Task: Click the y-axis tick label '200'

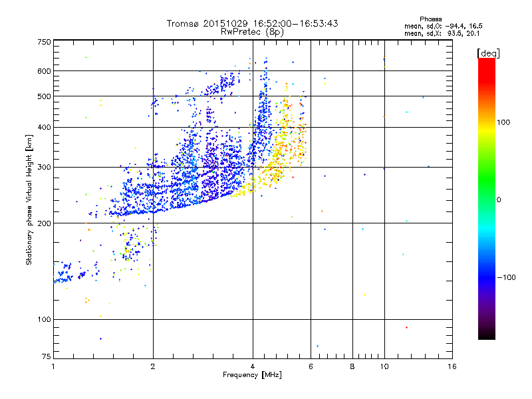Action: click(45, 223)
